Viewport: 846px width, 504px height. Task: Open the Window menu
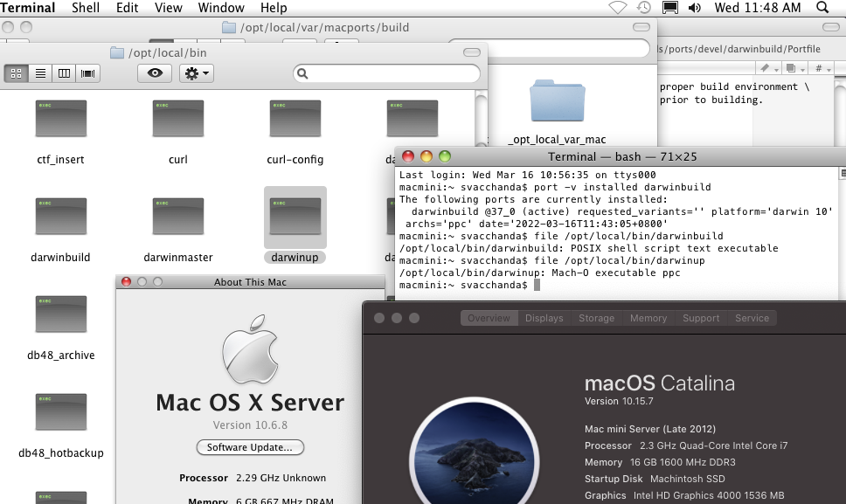[221, 8]
